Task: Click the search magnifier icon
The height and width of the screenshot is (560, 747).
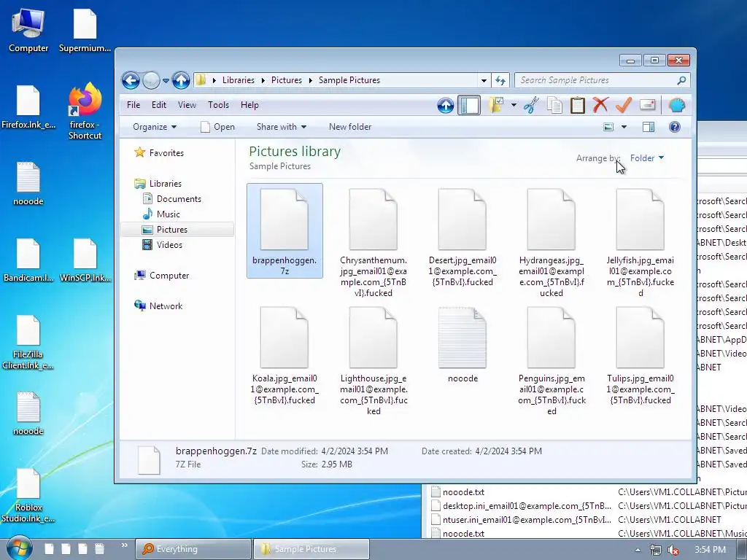Action: coord(682,80)
